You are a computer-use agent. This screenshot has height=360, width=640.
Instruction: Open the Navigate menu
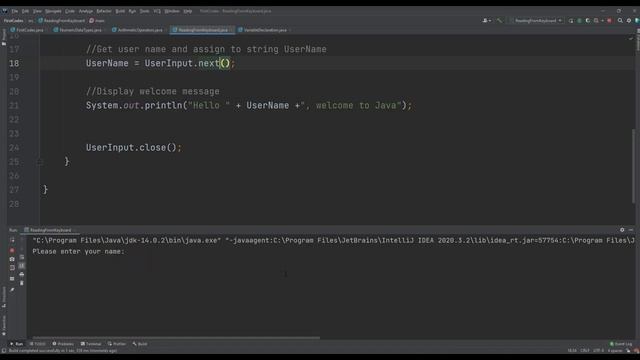click(x=53, y=11)
